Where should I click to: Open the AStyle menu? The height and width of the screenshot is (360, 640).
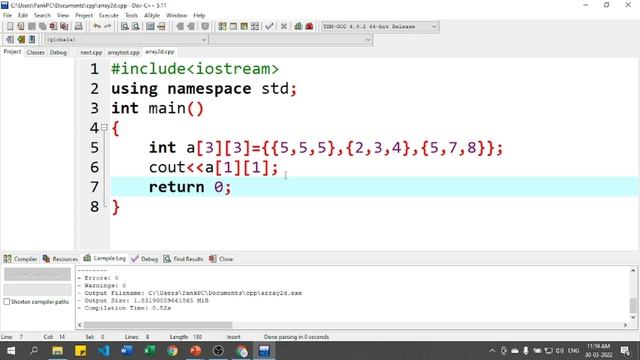click(x=152, y=16)
